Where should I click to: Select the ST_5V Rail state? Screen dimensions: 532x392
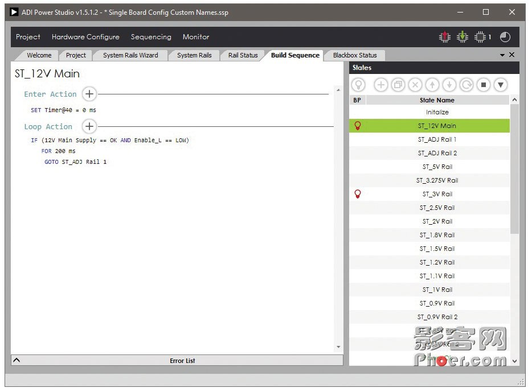tap(437, 167)
